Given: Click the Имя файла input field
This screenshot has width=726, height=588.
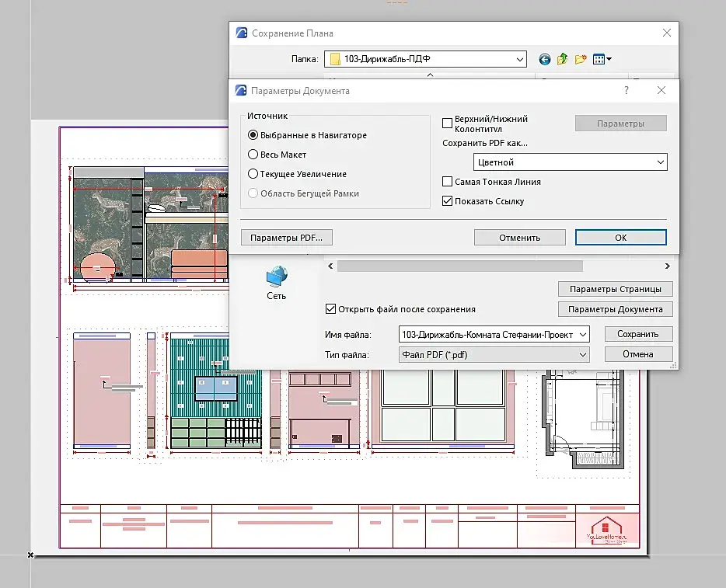Looking at the screenshot, I should click(488, 334).
